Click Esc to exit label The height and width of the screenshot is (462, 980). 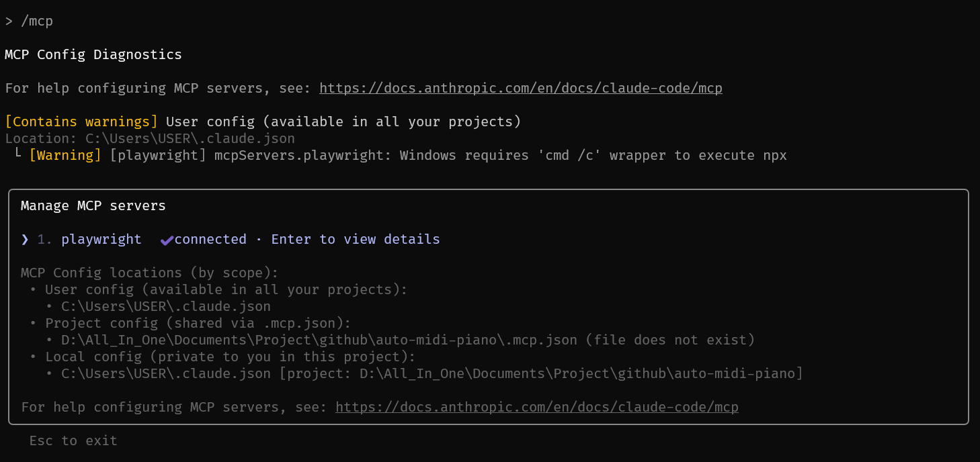[x=73, y=440]
